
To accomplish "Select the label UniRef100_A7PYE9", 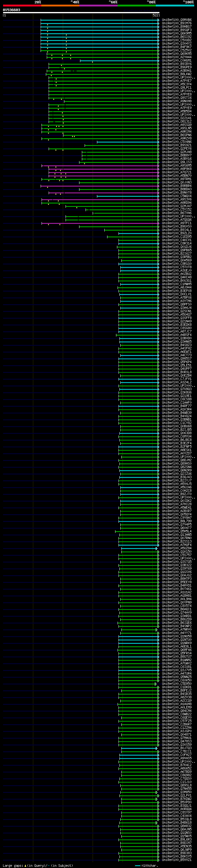I will 177,108.
